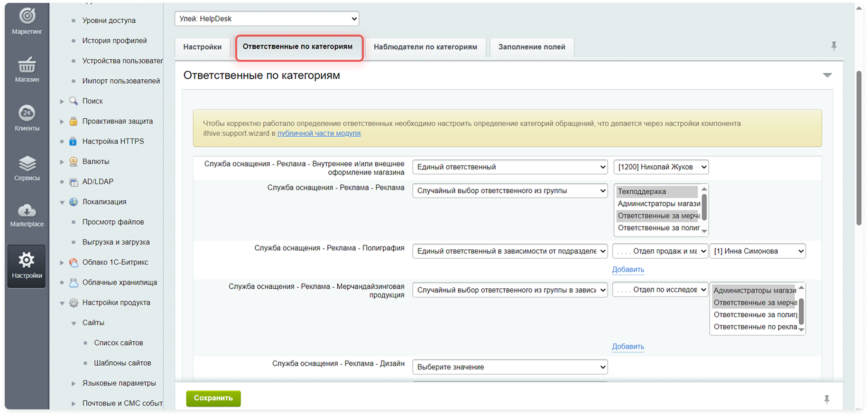Switch to Наблюдатели по категориям tab
The image size is (868, 416).
point(425,47)
